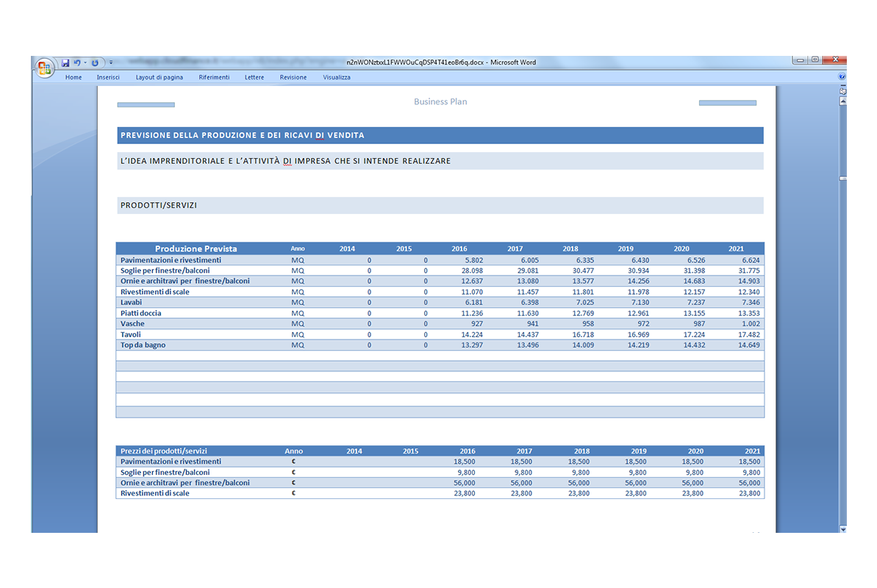Click the 6.624 value cell

click(x=751, y=260)
